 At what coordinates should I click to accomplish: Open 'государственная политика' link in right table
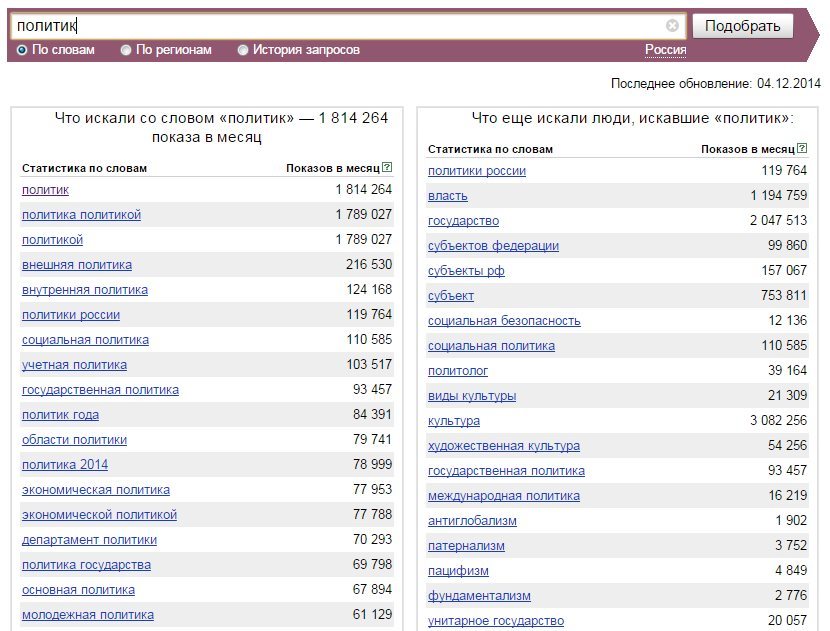click(506, 470)
